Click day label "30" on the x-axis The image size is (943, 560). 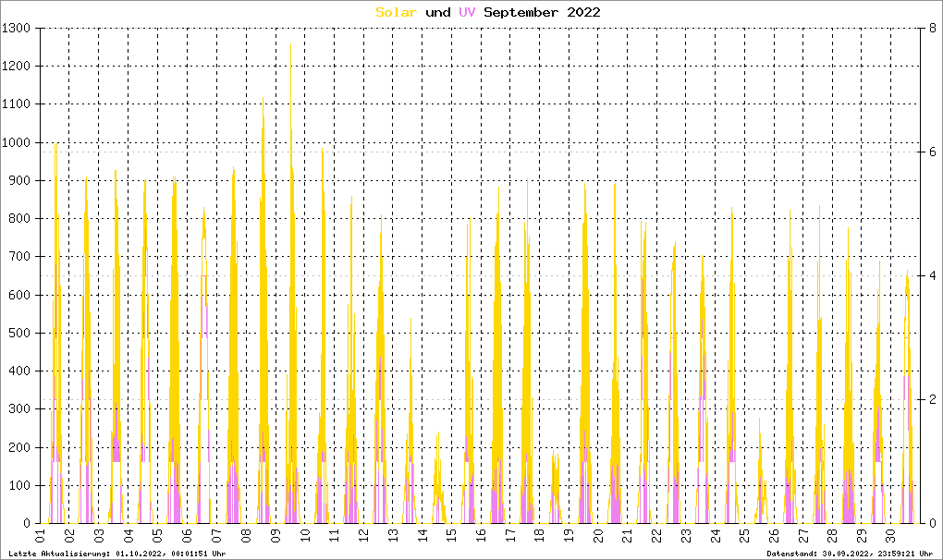[891, 536]
